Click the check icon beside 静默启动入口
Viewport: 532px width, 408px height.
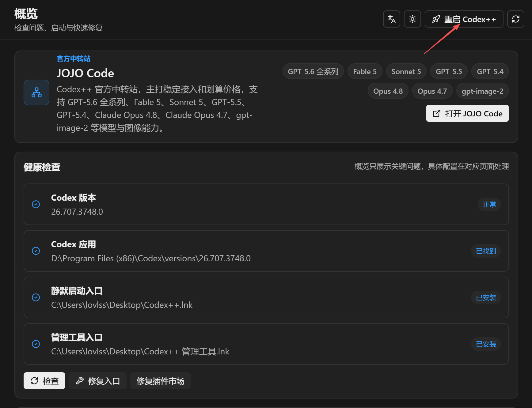click(36, 297)
